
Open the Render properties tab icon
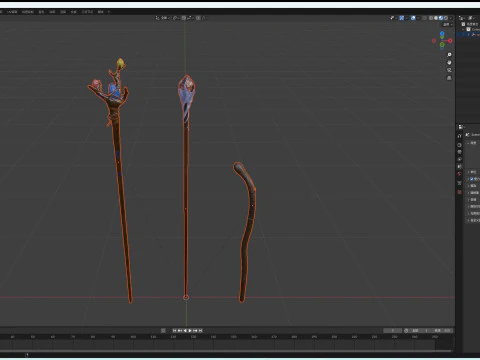[459, 145]
